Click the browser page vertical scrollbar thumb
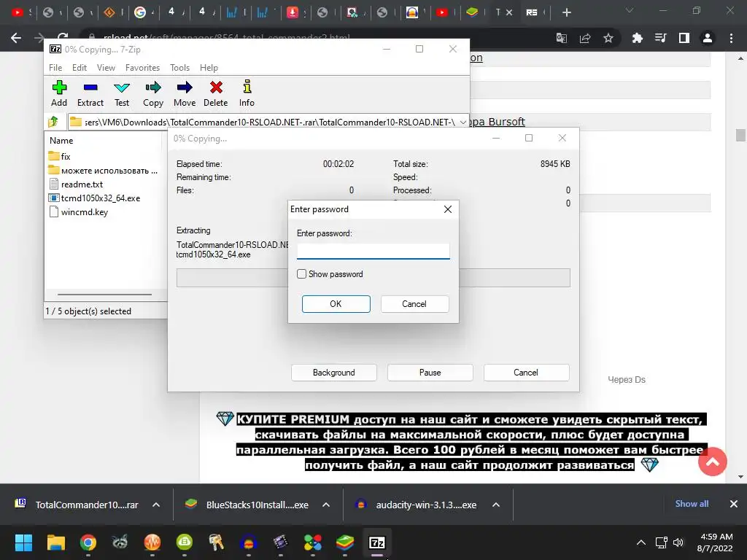The image size is (747, 560). click(x=740, y=135)
